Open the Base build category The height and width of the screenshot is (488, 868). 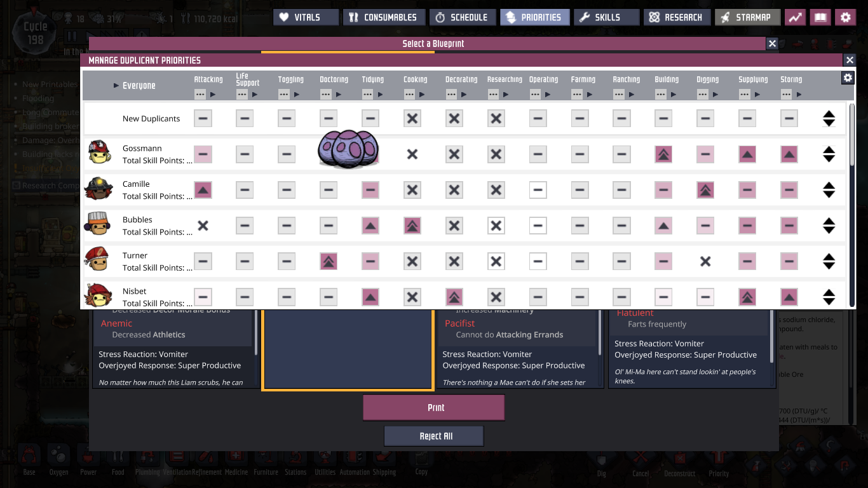click(x=29, y=460)
